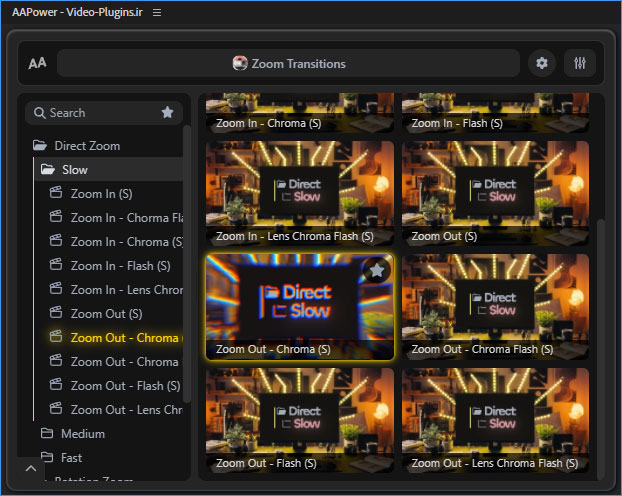Click the Direct Zoom open-folder icon

click(40, 145)
